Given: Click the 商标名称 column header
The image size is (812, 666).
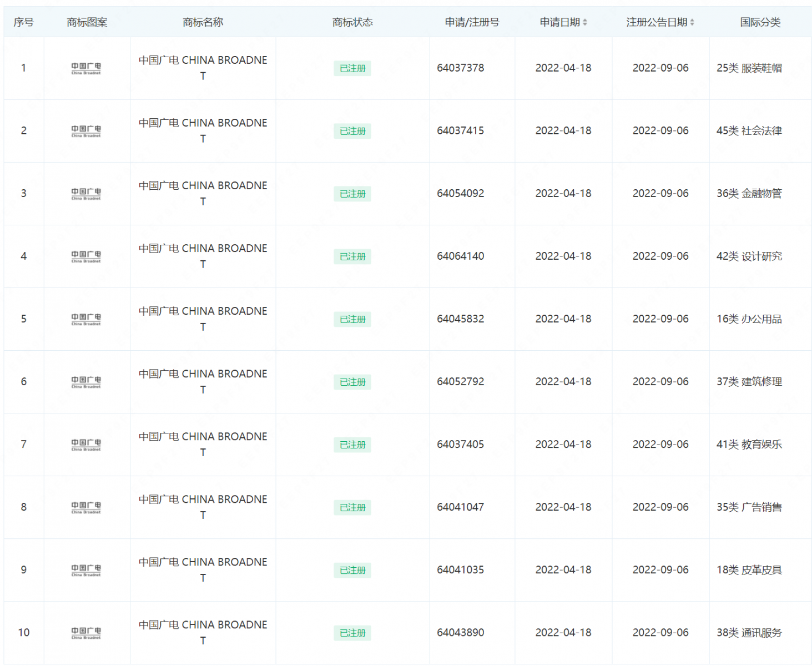Looking at the screenshot, I should coord(203,22).
